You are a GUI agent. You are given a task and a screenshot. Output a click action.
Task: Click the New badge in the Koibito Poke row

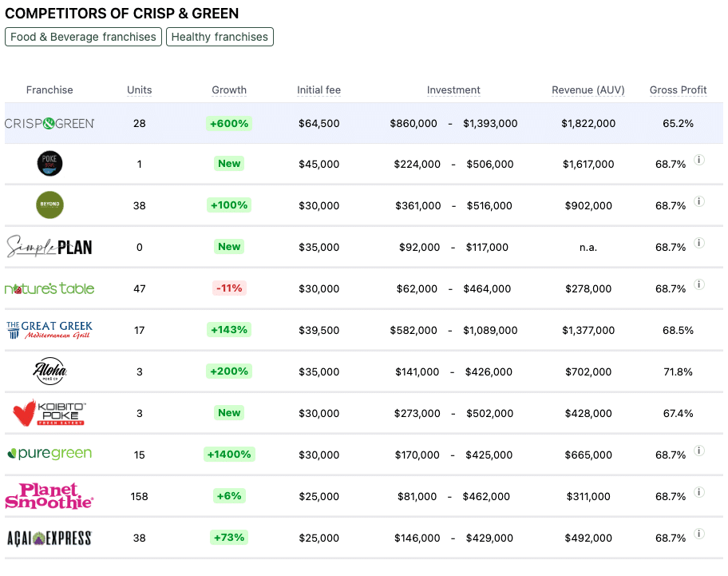point(229,412)
